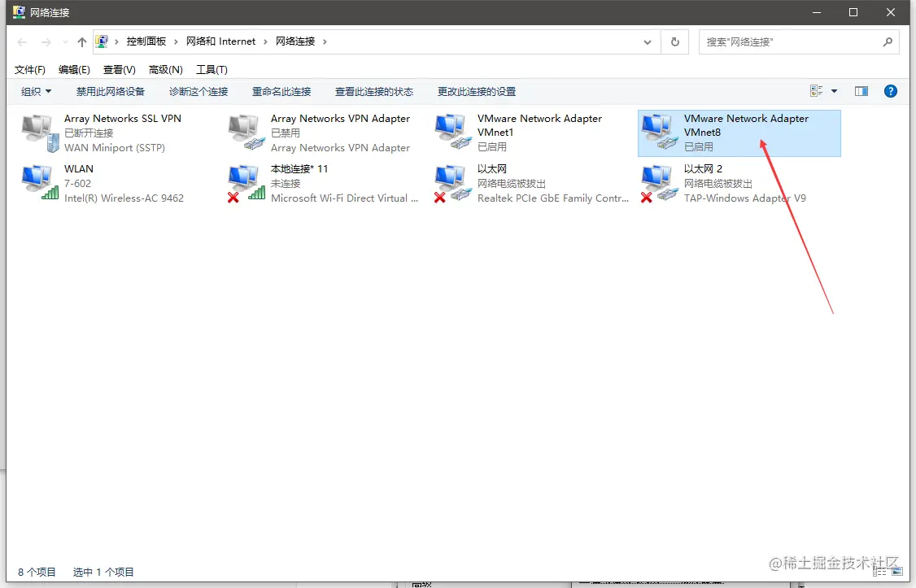The height and width of the screenshot is (588, 916).
Task: Expand chevron after 控制面板 in breadcrumb
Action: [x=176, y=41]
